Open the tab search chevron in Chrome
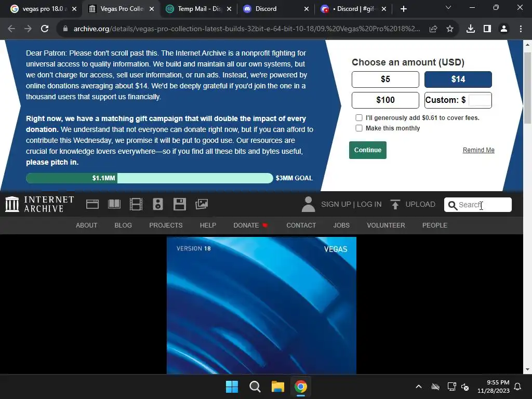The image size is (532, 399). tap(448, 7)
